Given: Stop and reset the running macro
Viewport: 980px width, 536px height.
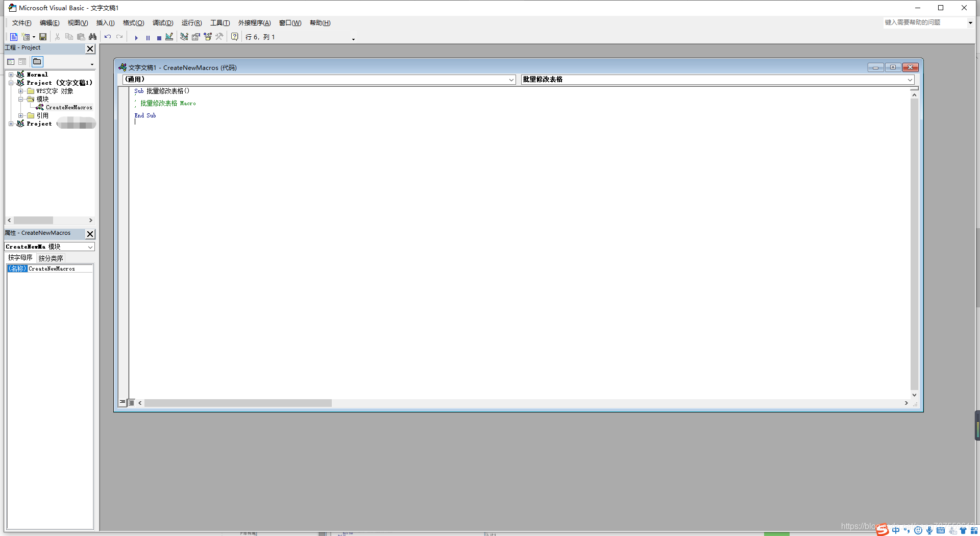Looking at the screenshot, I should pyautogui.click(x=159, y=37).
